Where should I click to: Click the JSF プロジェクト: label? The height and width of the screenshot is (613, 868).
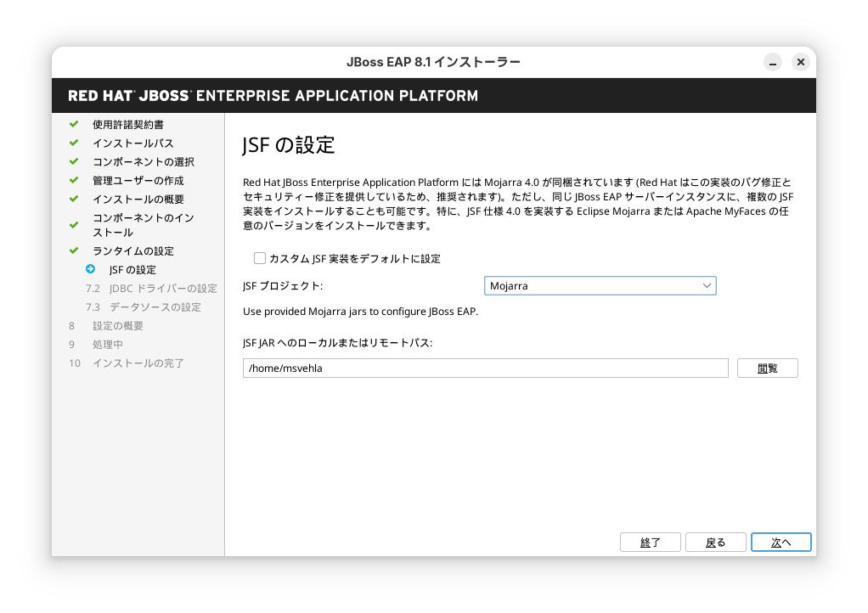coord(283,286)
